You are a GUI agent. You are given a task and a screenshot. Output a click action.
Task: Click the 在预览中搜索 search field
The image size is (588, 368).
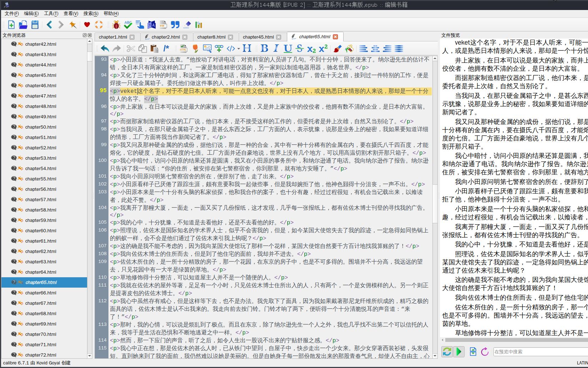(540, 352)
